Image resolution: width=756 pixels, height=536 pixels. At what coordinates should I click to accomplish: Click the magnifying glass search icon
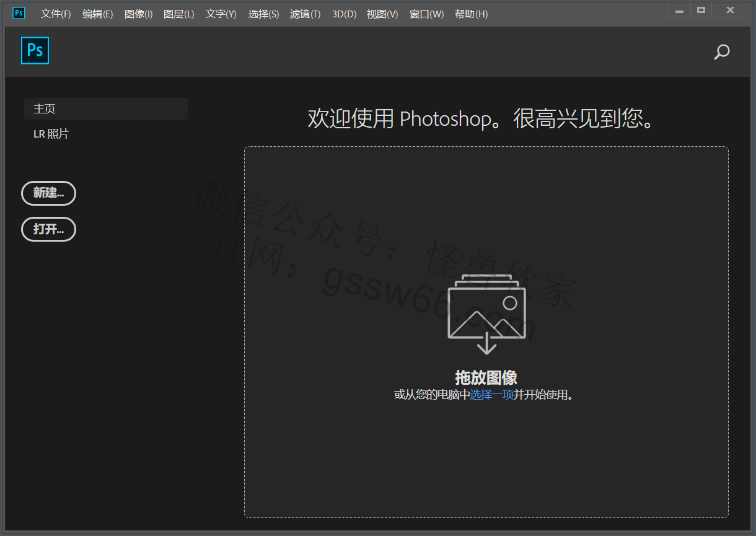tap(722, 52)
